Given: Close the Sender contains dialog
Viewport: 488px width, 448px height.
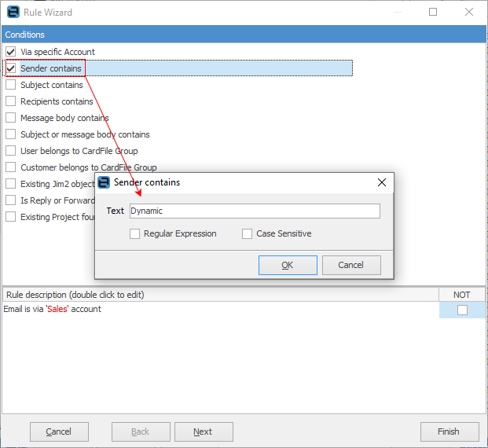Looking at the screenshot, I should (382, 182).
